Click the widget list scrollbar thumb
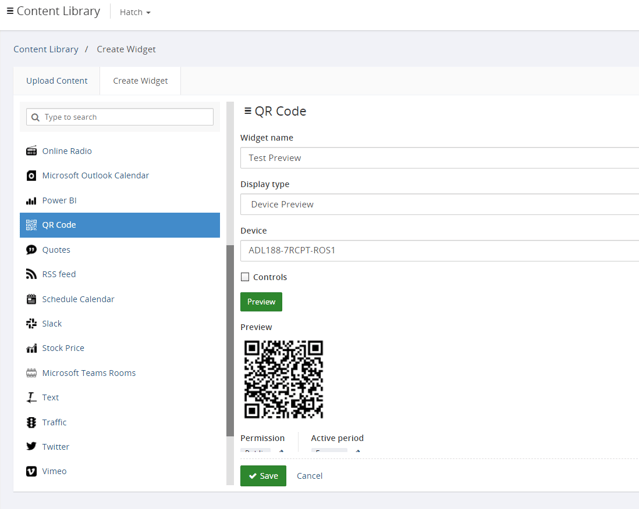Image resolution: width=639 pixels, height=509 pixels. tap(230, 341)
